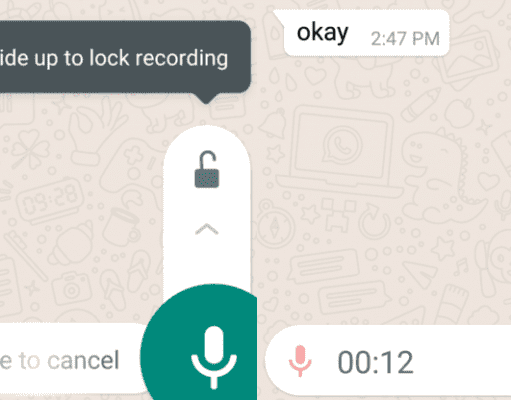Tap the "to cancel" slide text
The height and width of the screenshot is (400, 511).
(69, 360)
